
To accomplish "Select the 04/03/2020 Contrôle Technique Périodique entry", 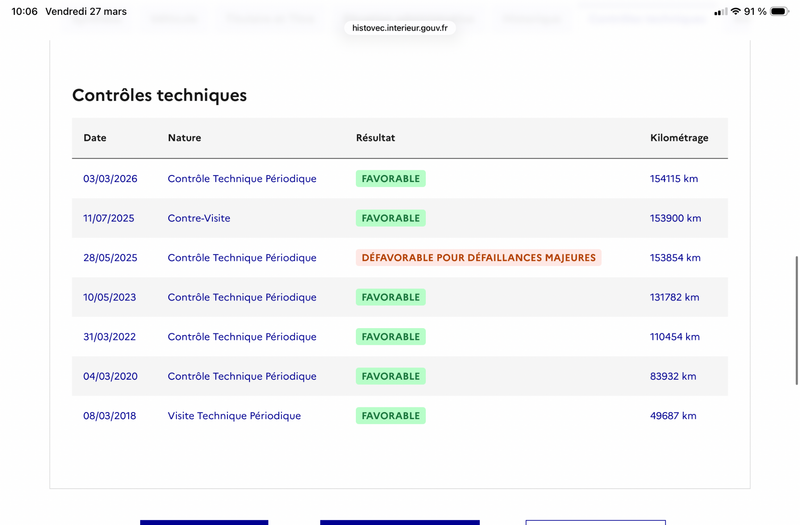I will tap(242, 377).
